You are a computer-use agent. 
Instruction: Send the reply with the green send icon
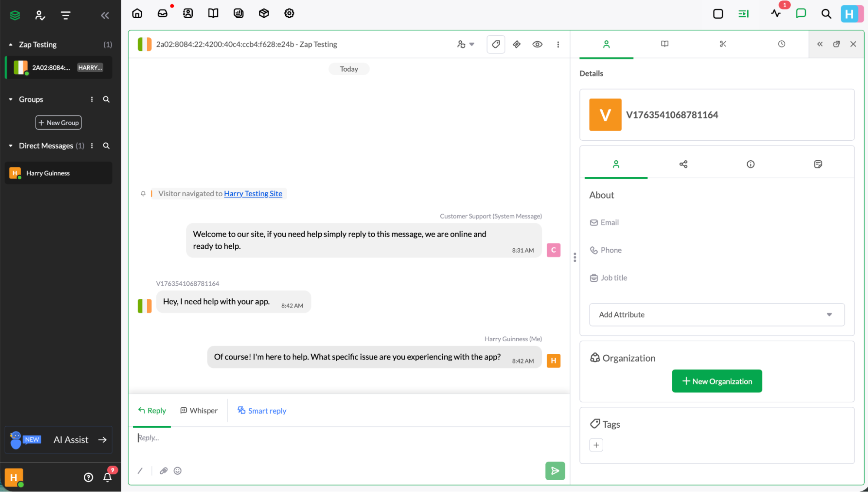pyautogui.click(x=555, y=471)
